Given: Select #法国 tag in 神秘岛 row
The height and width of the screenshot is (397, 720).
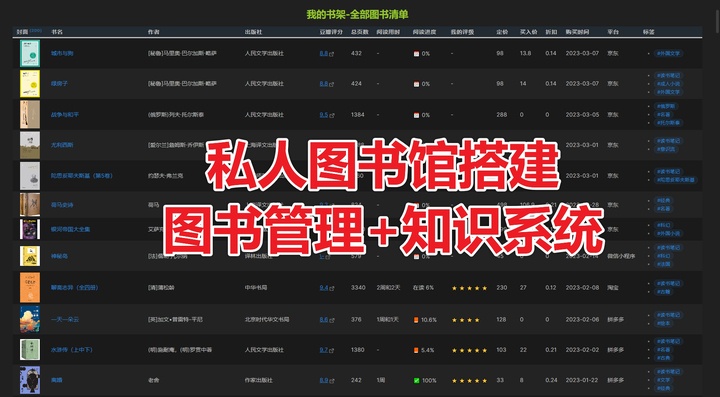Looking at the screenshot, I should coord(664,264).
